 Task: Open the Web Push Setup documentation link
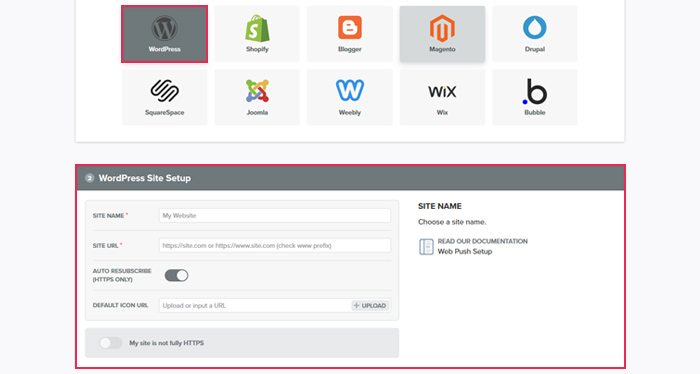[465, 252]
